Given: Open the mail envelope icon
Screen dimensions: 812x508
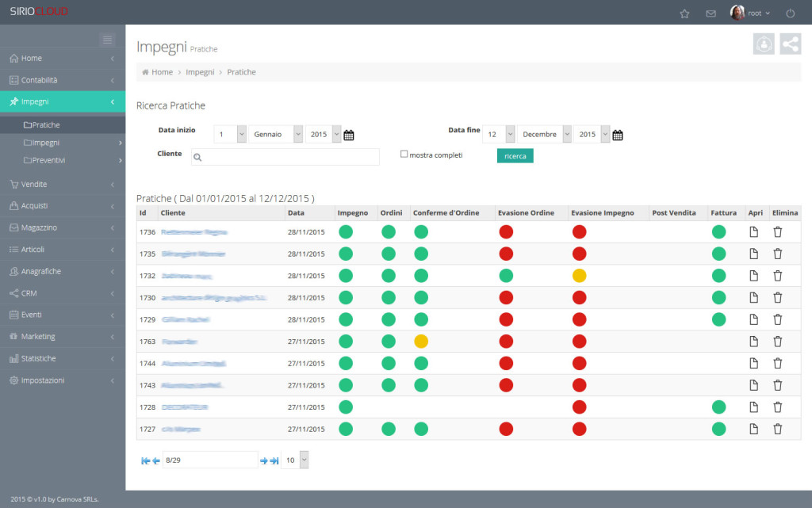Looking at the screenshot, I should pyautogui.click(x=711, y=13).
